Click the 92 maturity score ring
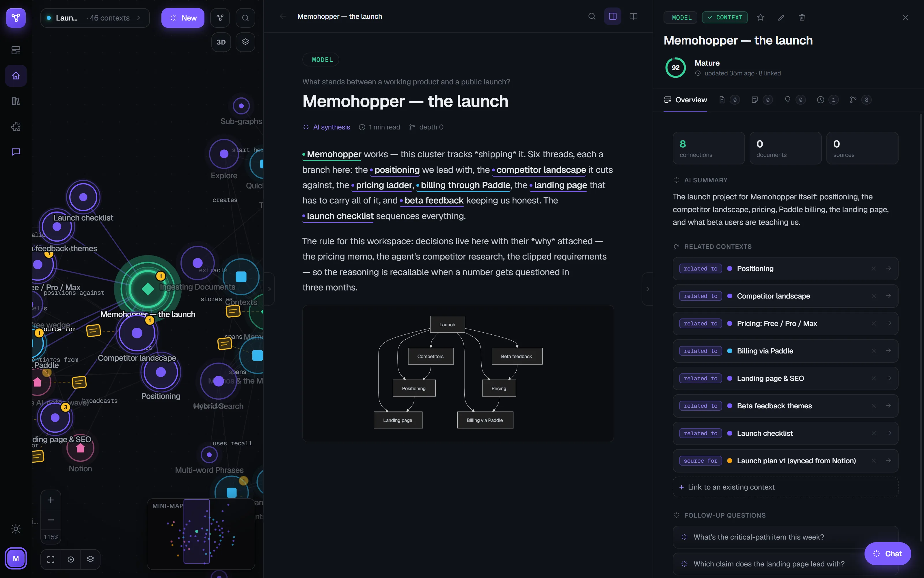 coord(675,68)
